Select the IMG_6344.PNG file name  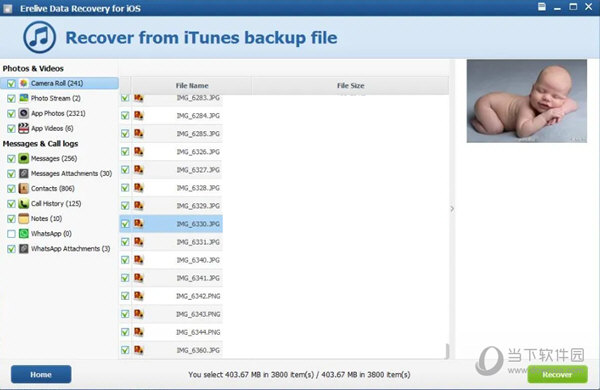pos(198,332)
